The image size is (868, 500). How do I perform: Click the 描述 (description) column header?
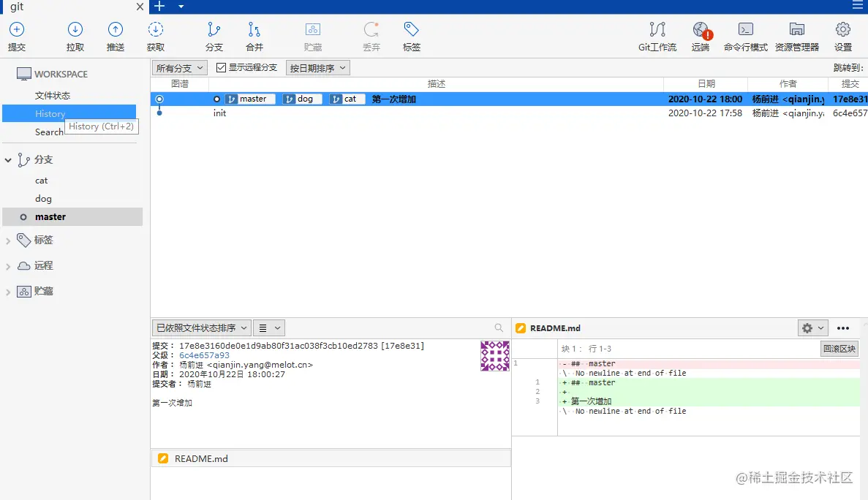(x=437, y=83)
